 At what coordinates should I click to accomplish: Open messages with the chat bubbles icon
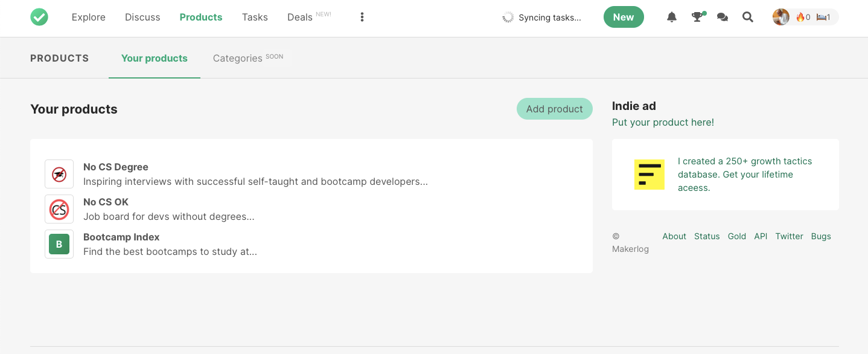point(722,17)
